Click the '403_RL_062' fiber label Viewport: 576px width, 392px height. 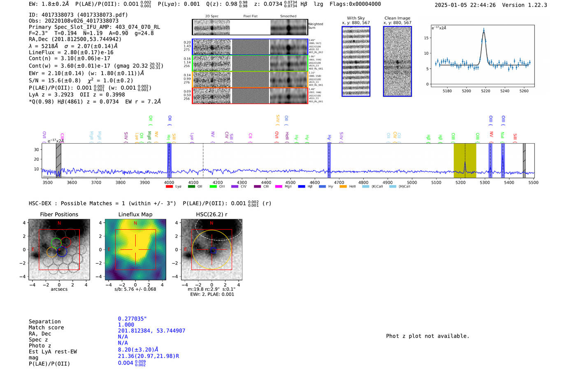pos(316,53)
